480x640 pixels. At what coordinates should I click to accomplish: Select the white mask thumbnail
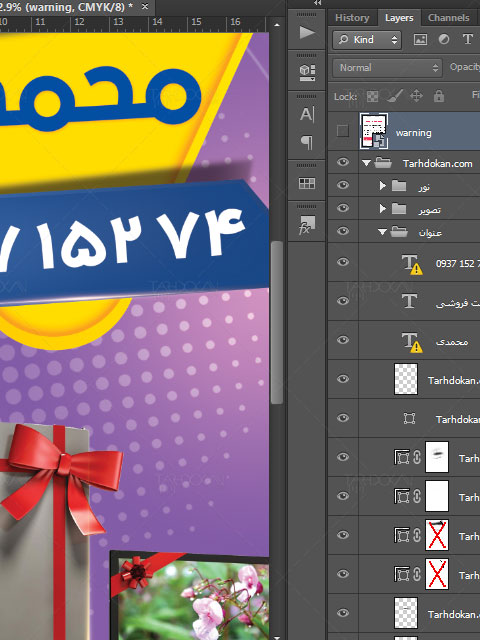tap(437, 496)
